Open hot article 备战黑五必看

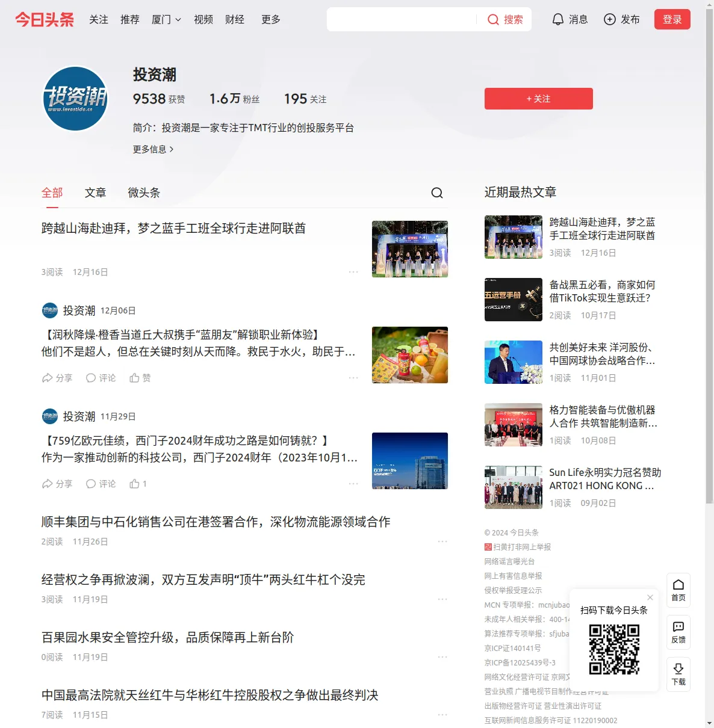pyautogui.click(x=603, y=291)
